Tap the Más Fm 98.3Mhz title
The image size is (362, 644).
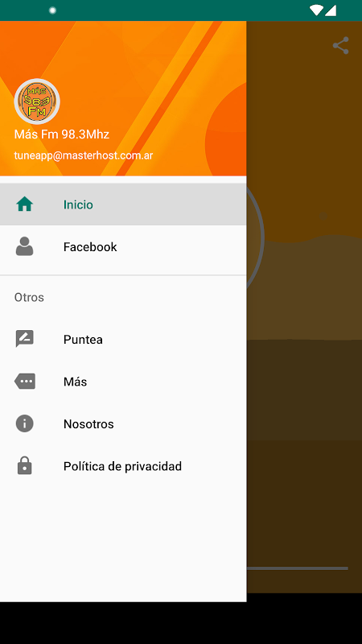tap(62, 134)
